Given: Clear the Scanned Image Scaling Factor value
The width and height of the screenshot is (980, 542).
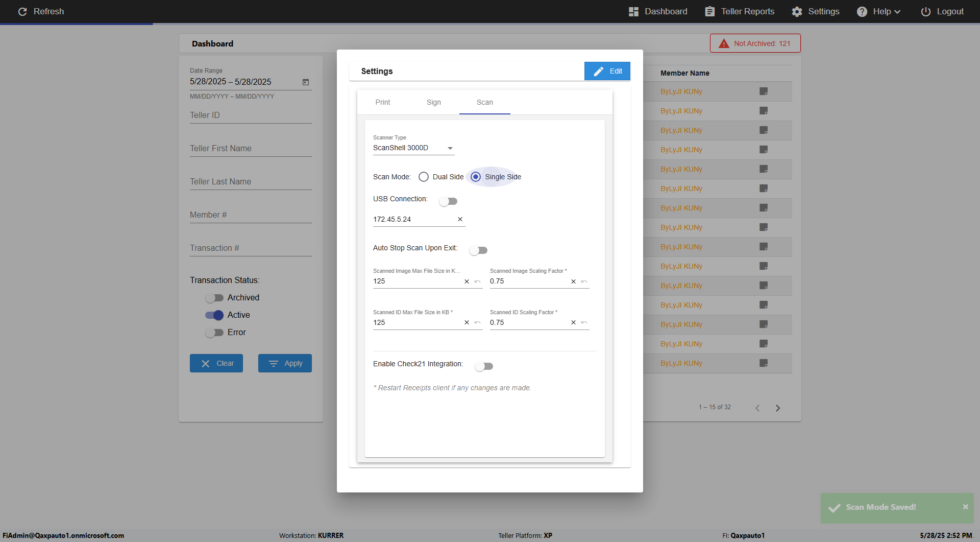Looking at the screenshot, I should tap(573, 281).
